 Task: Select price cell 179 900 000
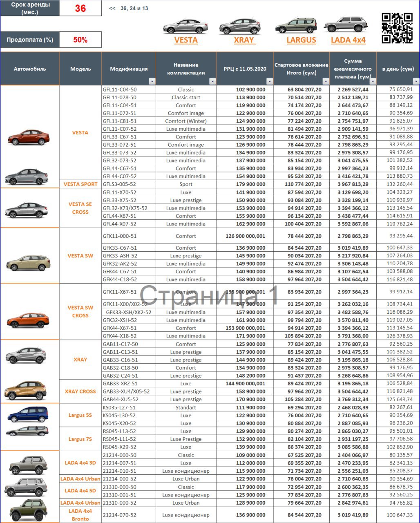[245, 184]
